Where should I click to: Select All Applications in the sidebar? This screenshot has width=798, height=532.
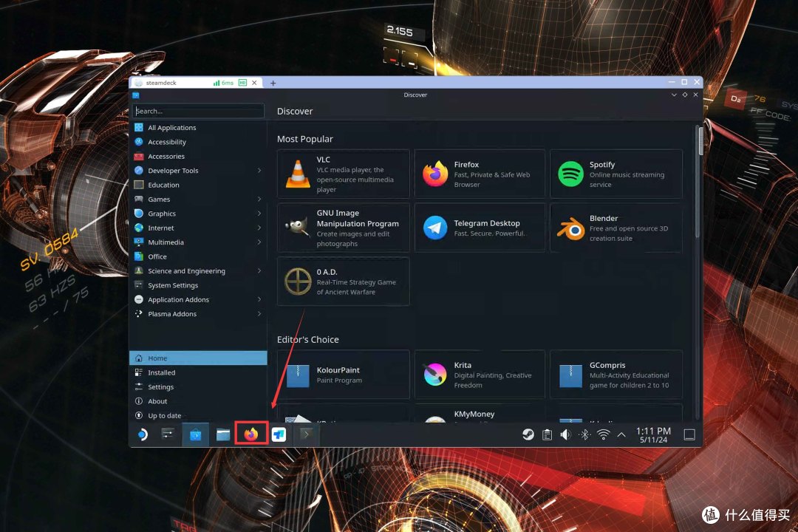[198, 127]
